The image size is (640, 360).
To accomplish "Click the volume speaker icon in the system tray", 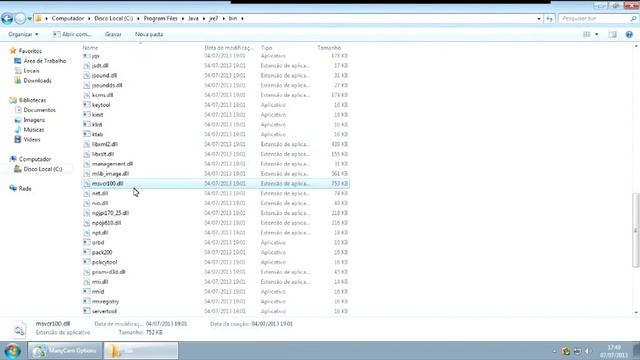I will point(587,351).
